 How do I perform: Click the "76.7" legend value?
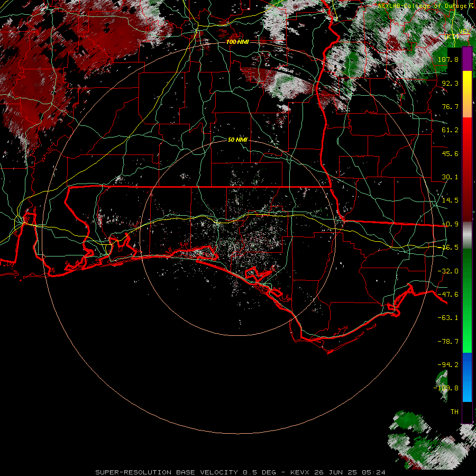click(450, 106)
